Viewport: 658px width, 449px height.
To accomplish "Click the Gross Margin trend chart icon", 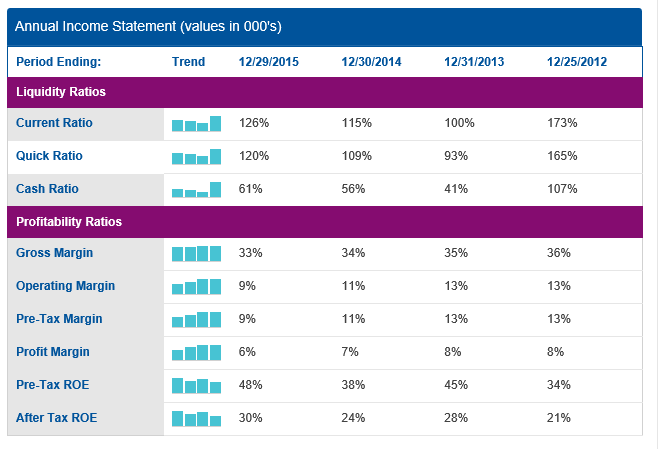I will (197, 254).
